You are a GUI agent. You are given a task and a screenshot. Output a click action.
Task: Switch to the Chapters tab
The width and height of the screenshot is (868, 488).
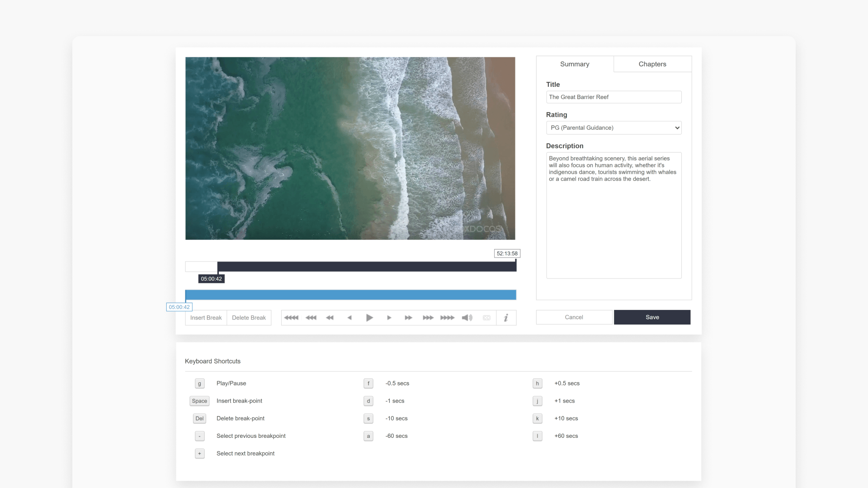click(x=652, y=64)
